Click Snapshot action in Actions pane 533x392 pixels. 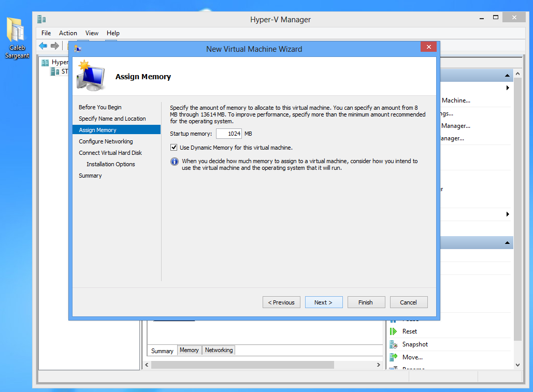415,344
